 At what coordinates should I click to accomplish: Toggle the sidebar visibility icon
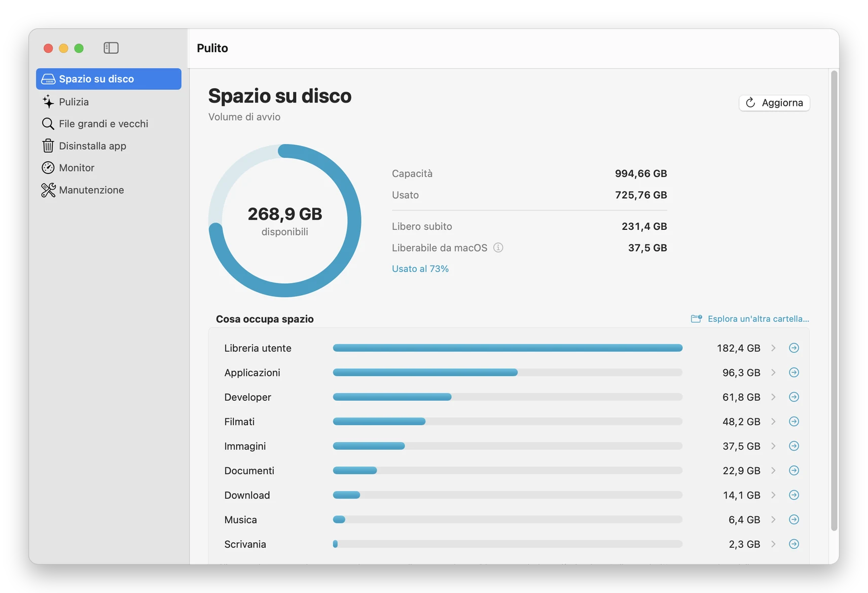pyautogui.click(x=111, y=48)
